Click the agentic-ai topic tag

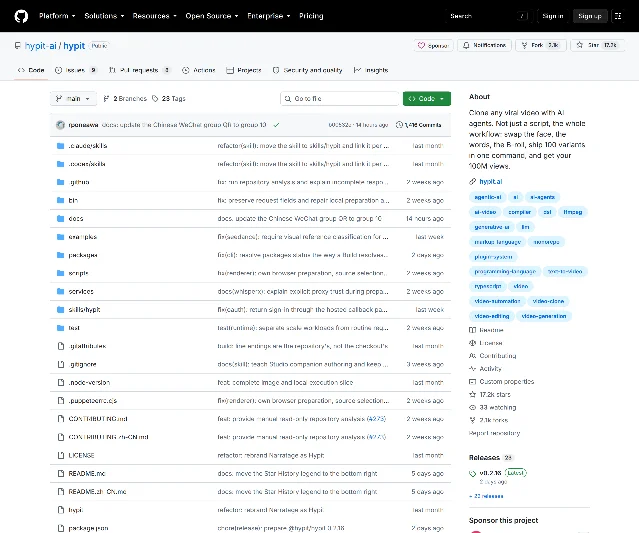tap(488, 197)
